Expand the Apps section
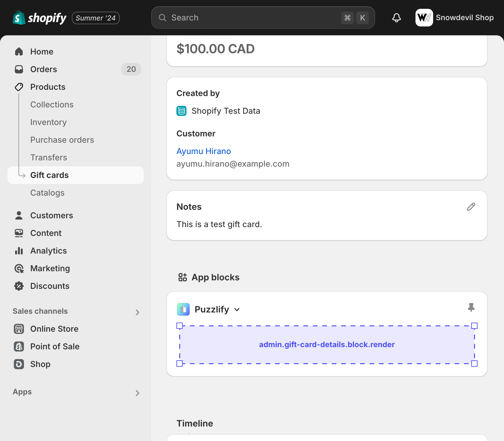This screenshot has width=504, height=441. [137, 393]
